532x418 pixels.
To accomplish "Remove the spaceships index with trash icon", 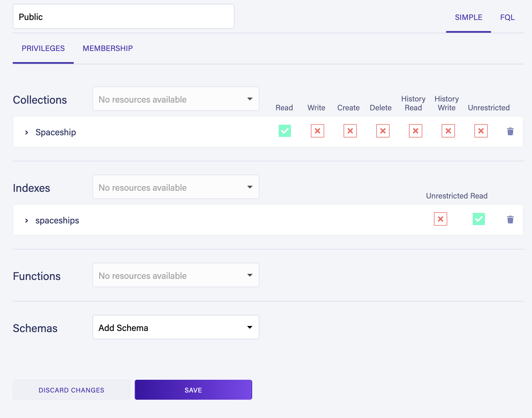I will 510,219.
